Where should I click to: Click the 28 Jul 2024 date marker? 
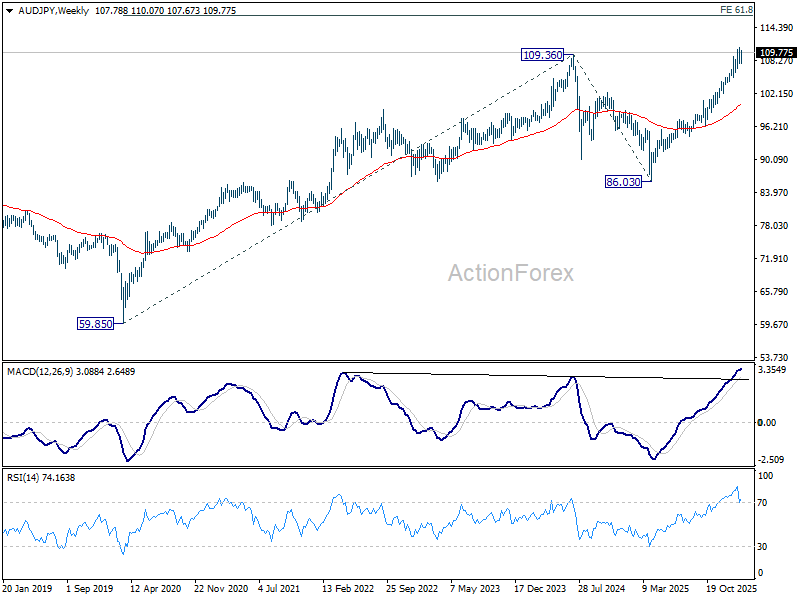pos(602,588)
